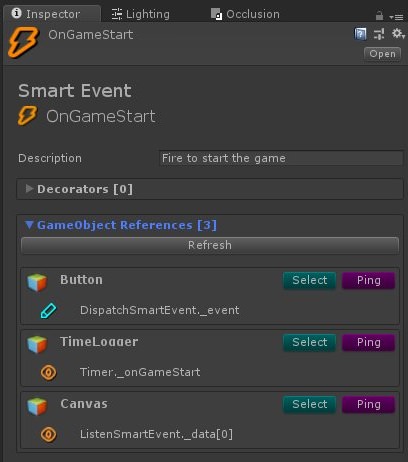Click the pencil icon beside DispatchSmartEvent._event
Screen dimensions: 408x462
48,311
